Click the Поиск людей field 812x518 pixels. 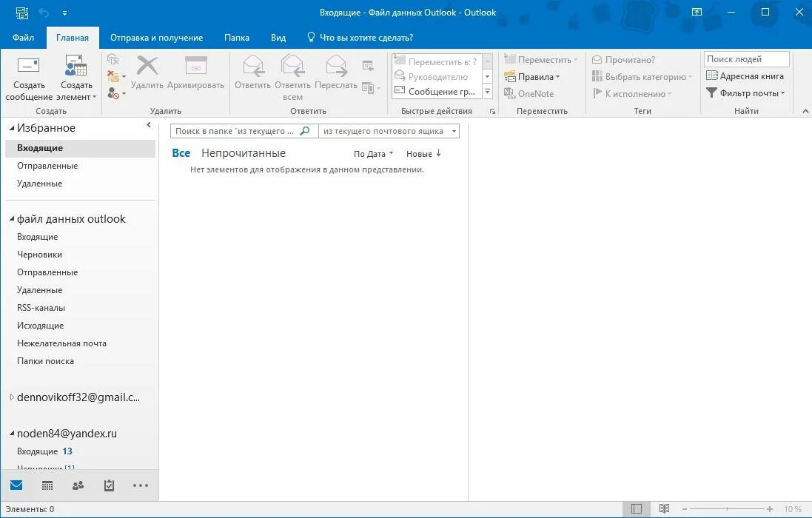746,59
